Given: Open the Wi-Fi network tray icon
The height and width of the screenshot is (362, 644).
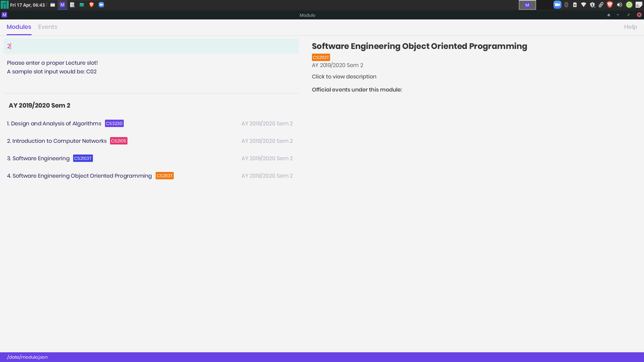Looking at the screenshot, I should coord(584,5).
